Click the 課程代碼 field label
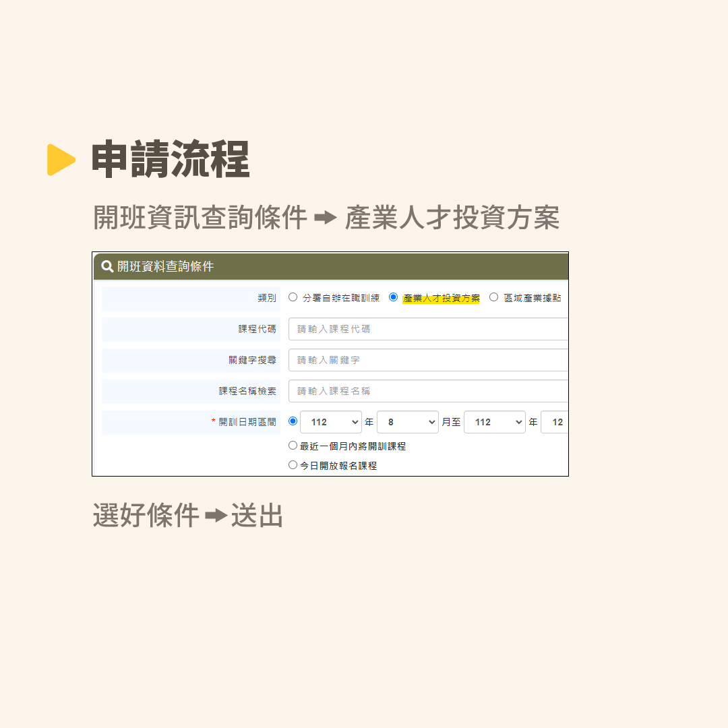Viewport: 728px width, 728px height. 257,329
